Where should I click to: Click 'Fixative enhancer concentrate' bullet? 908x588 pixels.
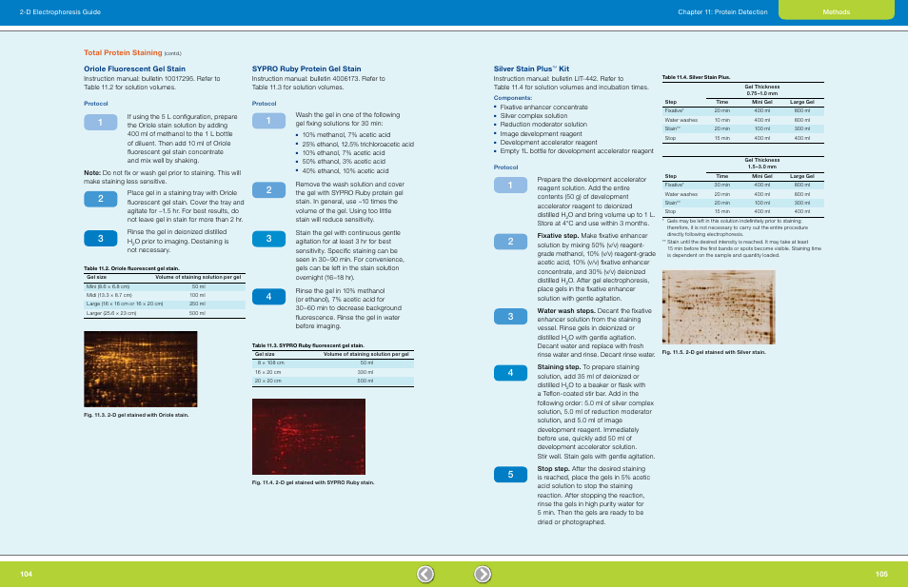tap(543, 108)
